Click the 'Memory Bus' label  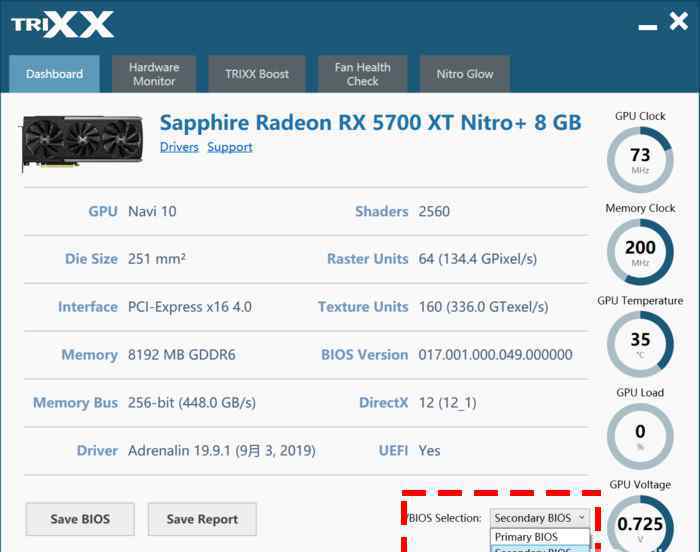point(75,402)
